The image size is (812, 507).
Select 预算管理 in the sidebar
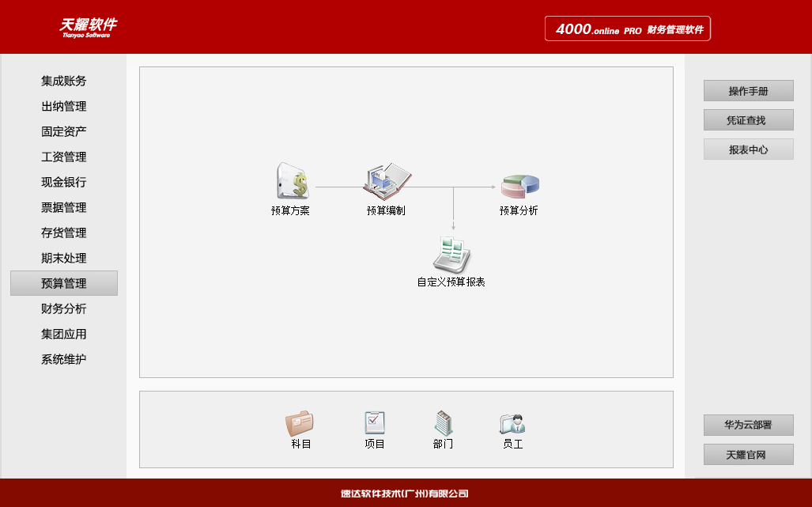pyautogui.click(x=64, y=283)
